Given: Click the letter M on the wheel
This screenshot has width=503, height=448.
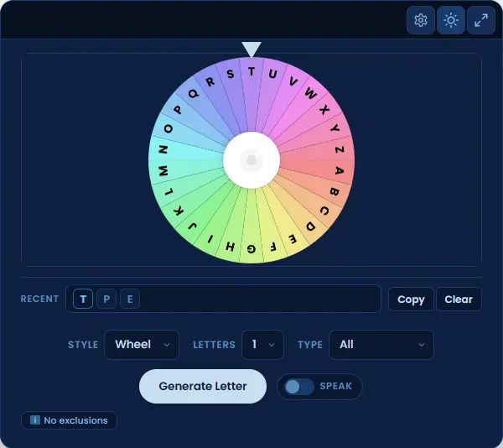Looking at the screenshot, I should click(163, 170).
